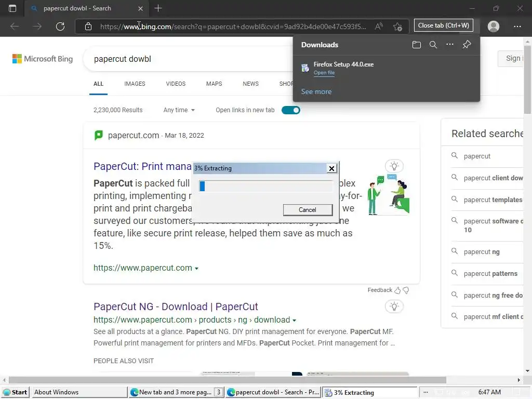Click the Firefox Setup file icon
This screenshot has width=532, height=399.
pos(305,68)
